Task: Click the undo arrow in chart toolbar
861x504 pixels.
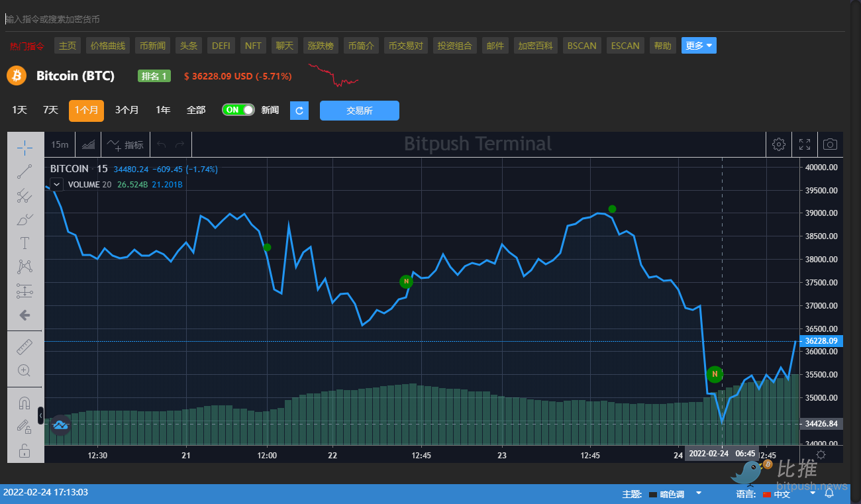Action: tap(162, 144)
